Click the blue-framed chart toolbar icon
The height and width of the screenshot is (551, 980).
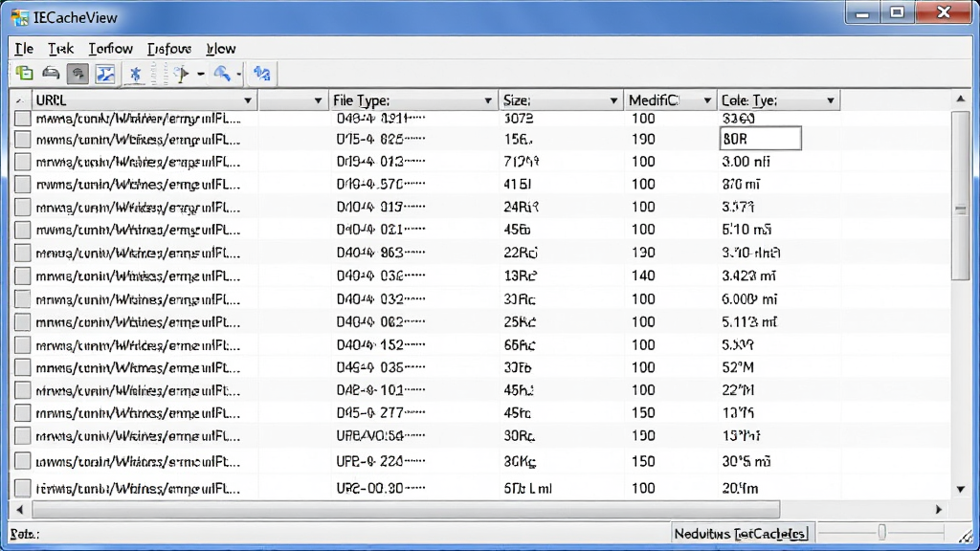point(105,74)
